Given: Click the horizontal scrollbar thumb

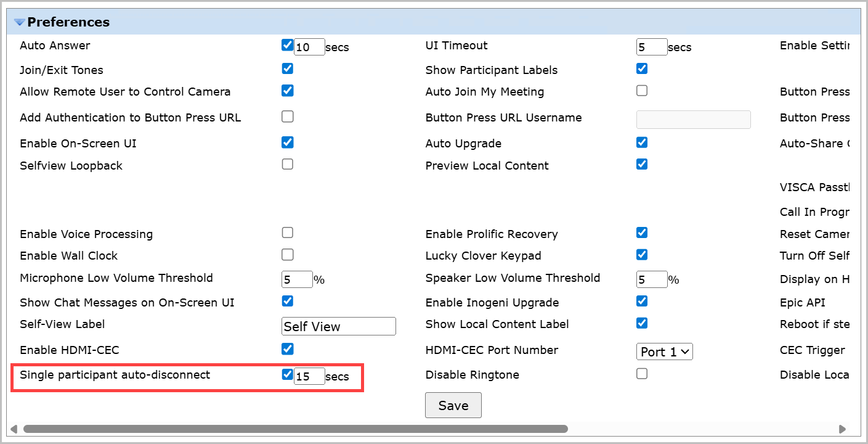Looking at the screenshot, I should (x=296, y=429).
